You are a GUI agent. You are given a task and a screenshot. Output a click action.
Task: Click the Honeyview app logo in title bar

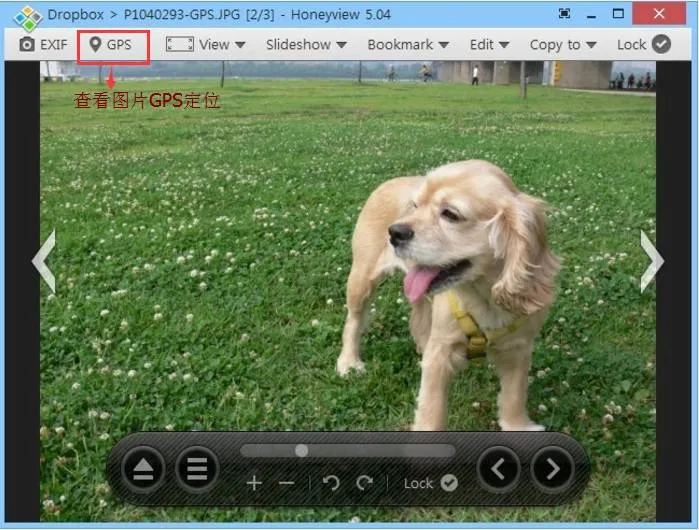coord(27,19)
